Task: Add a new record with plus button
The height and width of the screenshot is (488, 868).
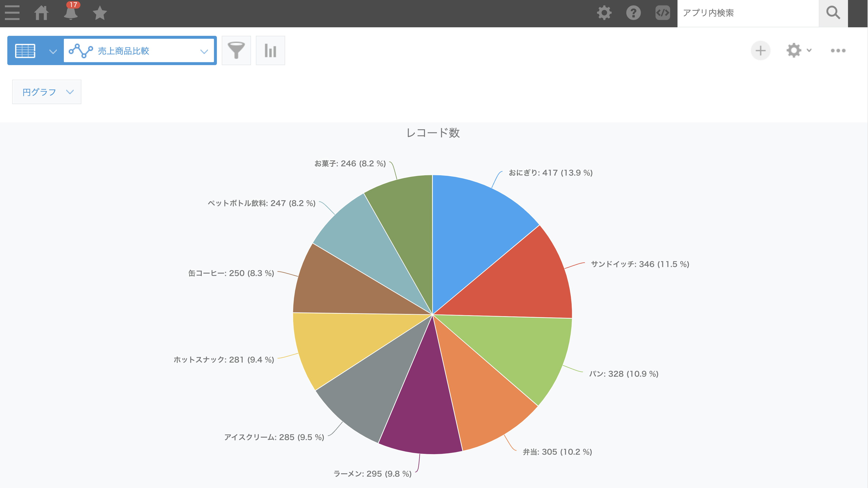Action: click(761, 50)
